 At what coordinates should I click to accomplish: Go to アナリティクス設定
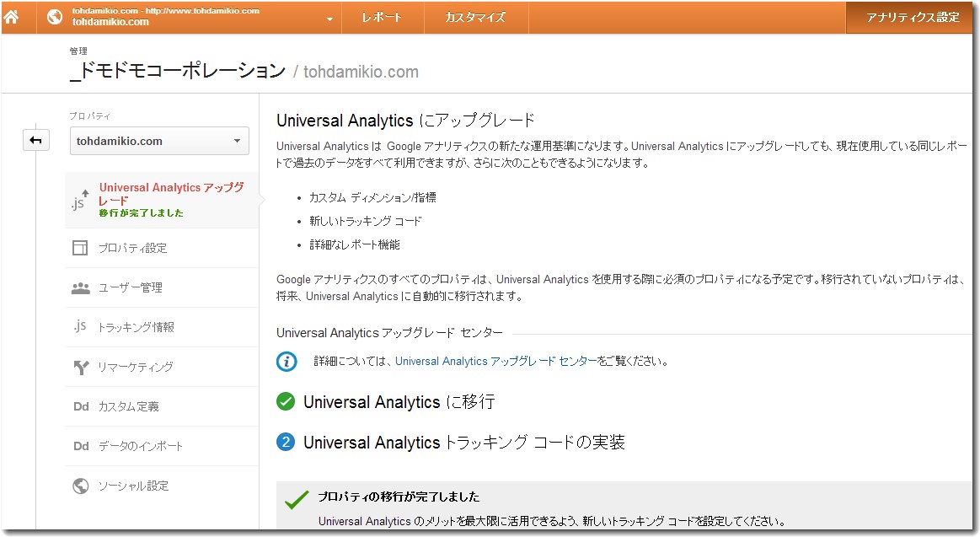click(x=913, y=17)
